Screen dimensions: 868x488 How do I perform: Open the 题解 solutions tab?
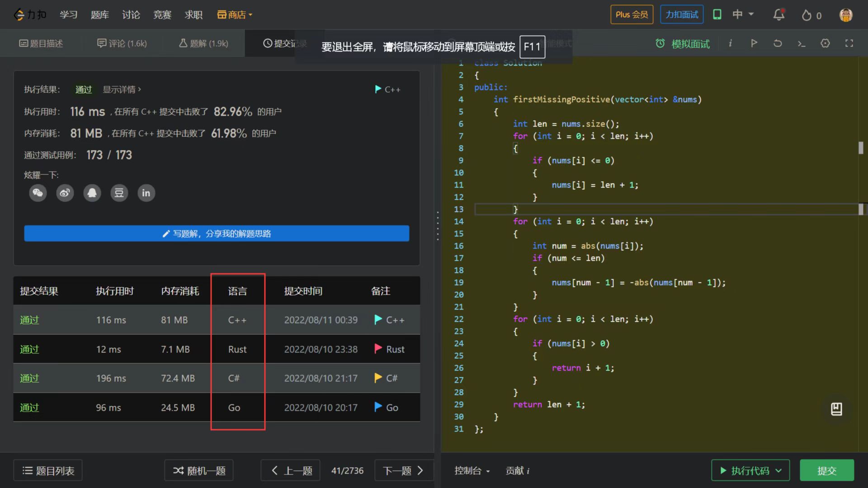204,43
